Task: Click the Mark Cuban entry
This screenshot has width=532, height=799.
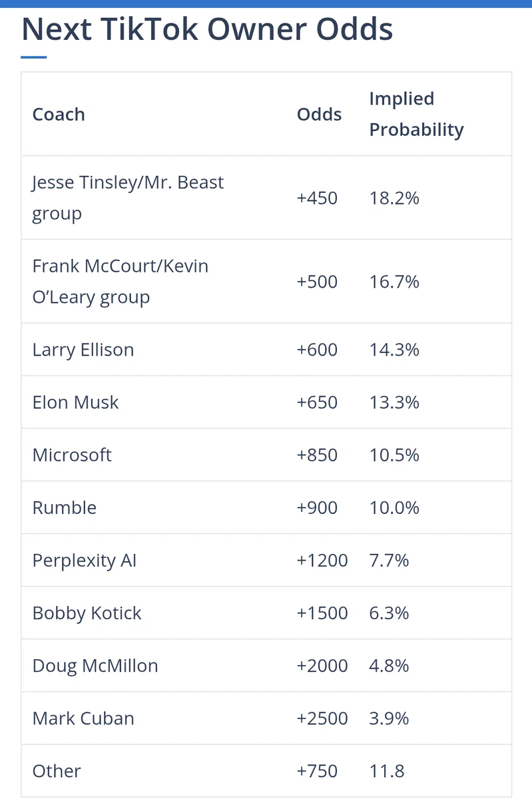Action: (83, 718)
